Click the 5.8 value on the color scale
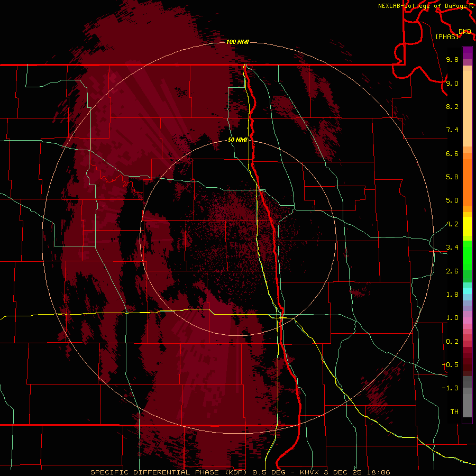Image resolution: width=476 pixels, height=476 pixels. coord(452,177)
